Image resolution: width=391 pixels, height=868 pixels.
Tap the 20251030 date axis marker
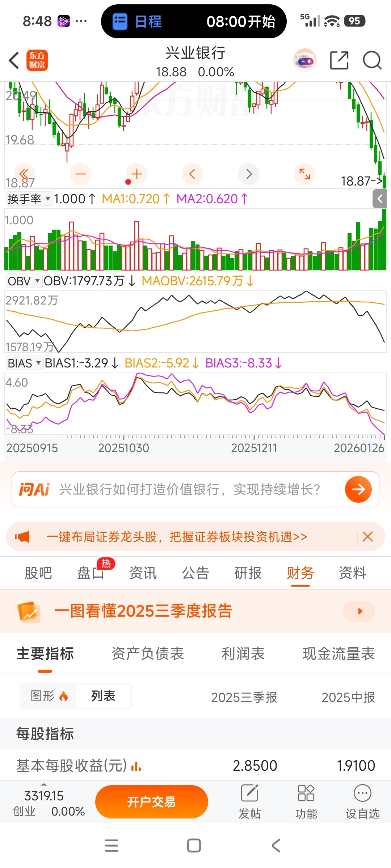pyautogui.click(x=123, y=448)
